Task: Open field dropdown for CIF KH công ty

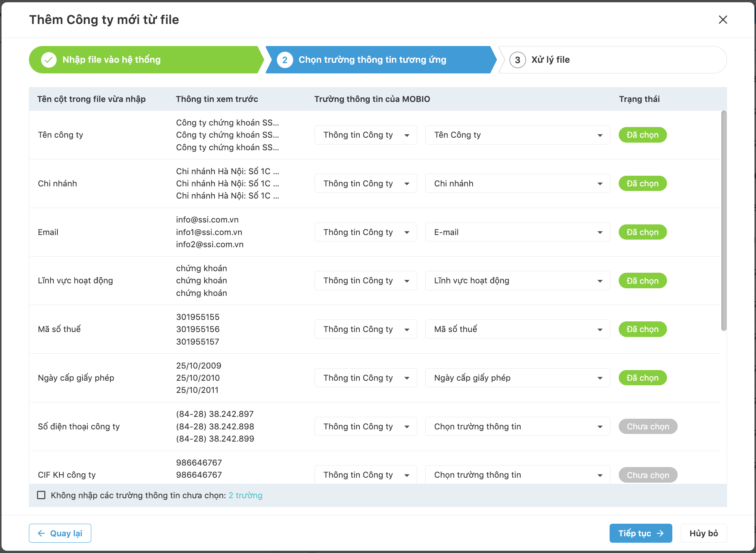Action: tap(517, 475)
